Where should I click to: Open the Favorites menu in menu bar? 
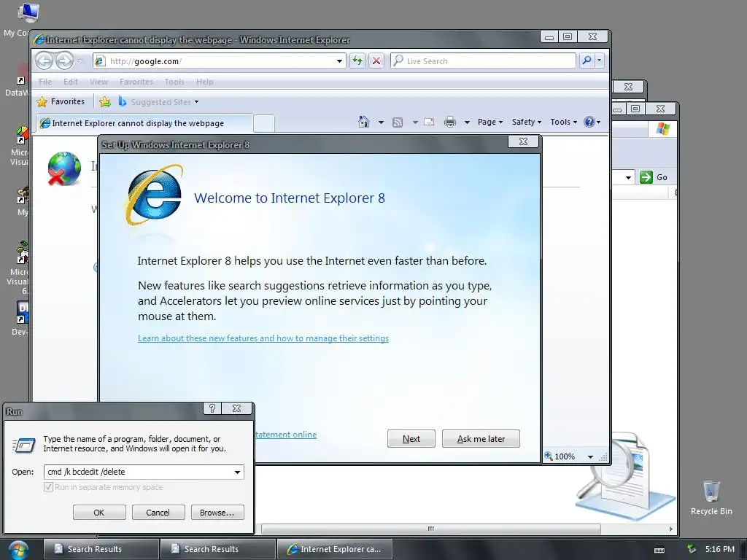coord(136,82)
